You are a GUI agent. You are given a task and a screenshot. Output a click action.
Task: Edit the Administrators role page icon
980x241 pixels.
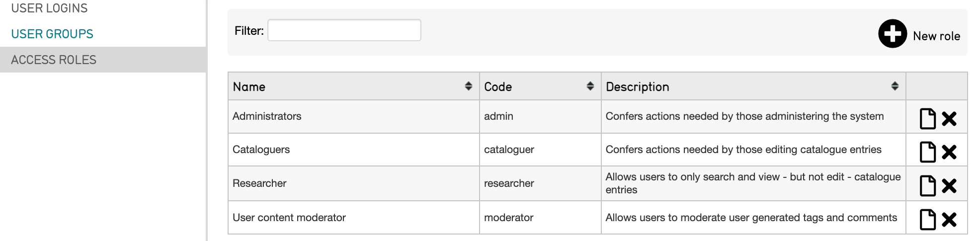pos(927,119)
